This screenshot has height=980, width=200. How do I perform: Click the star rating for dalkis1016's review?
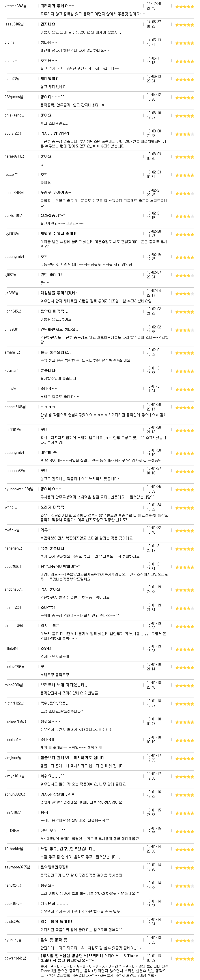[184, 216]
